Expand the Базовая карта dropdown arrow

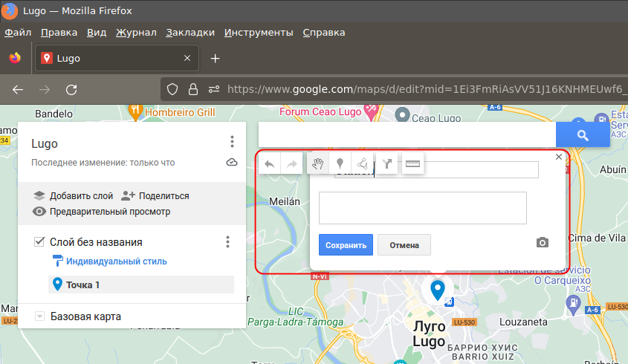(x=39, y=316)
